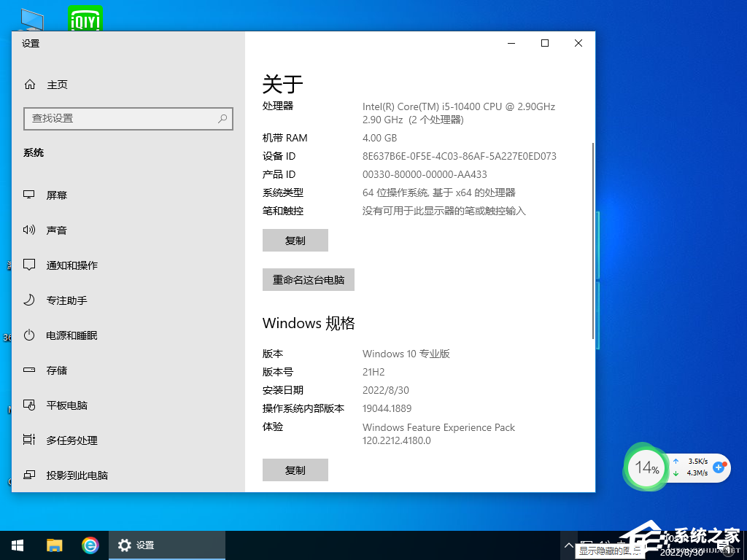The width and height of the screenshot is (747, 560).
Task: Copy device specifications with the 复制 button
Action: [x=295, y=240]
